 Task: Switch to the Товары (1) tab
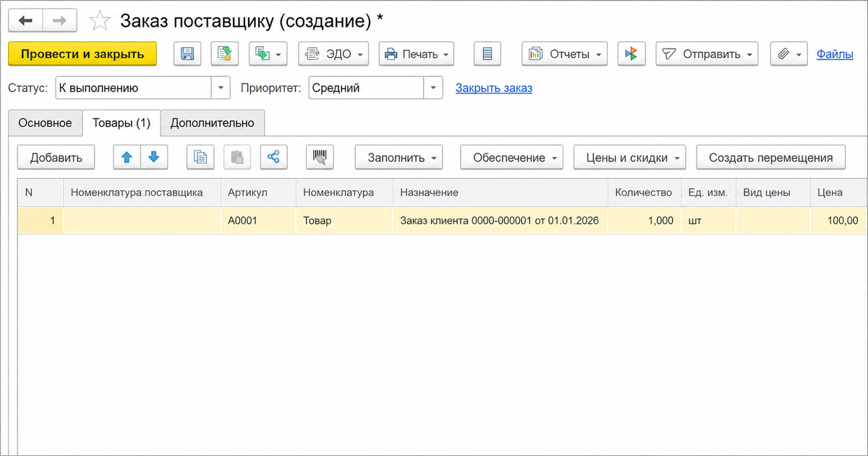coord(122,123)
